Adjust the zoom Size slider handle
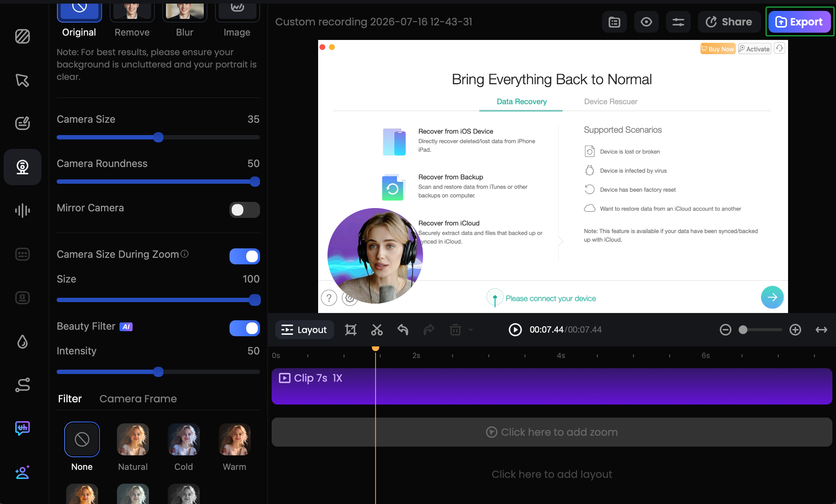 coord(255,300)
